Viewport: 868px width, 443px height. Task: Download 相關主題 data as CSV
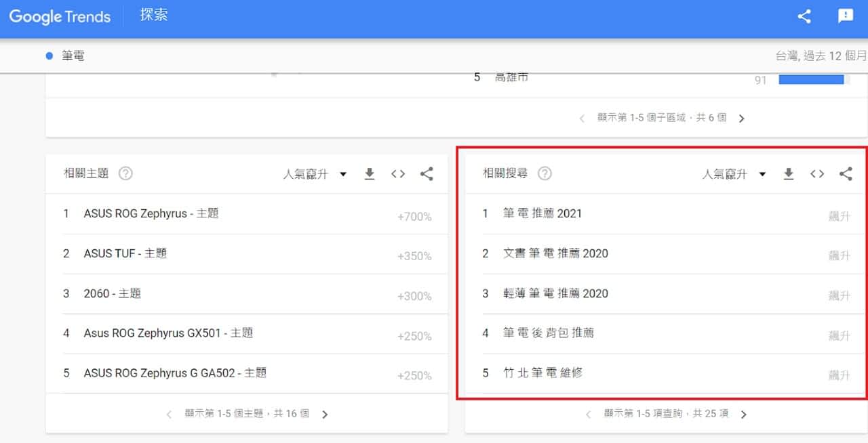pyautogui.click(x=370, y=174)
